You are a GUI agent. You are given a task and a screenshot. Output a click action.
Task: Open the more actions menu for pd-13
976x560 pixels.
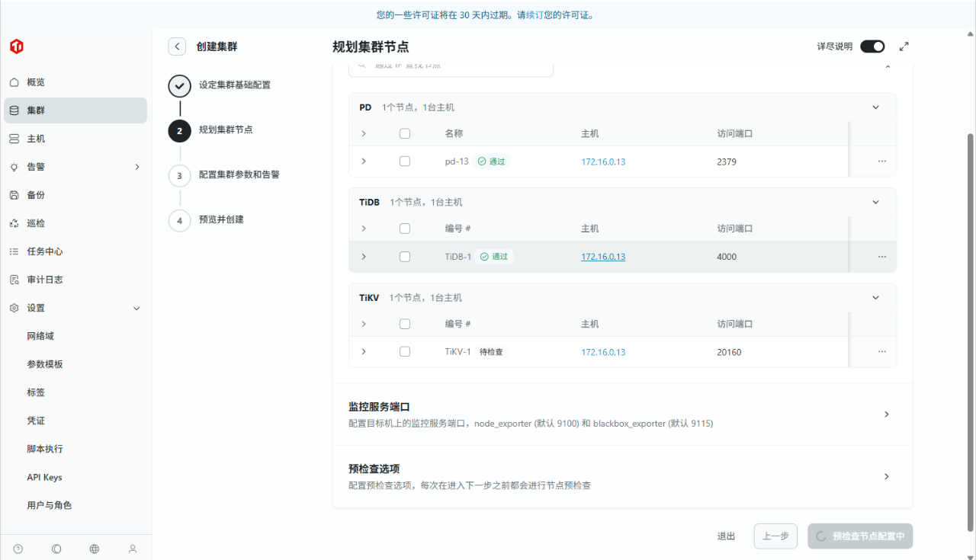click(882, 162)
